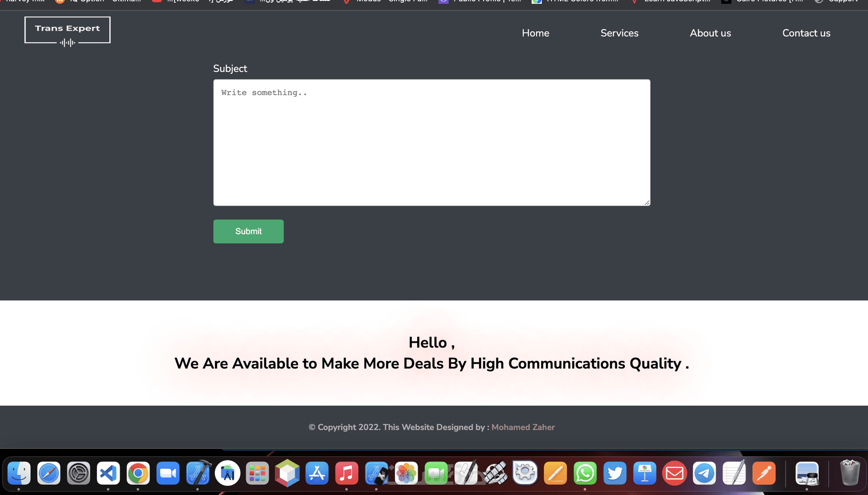
Task: Open the Contact us nav link
Action: point(806,33)
